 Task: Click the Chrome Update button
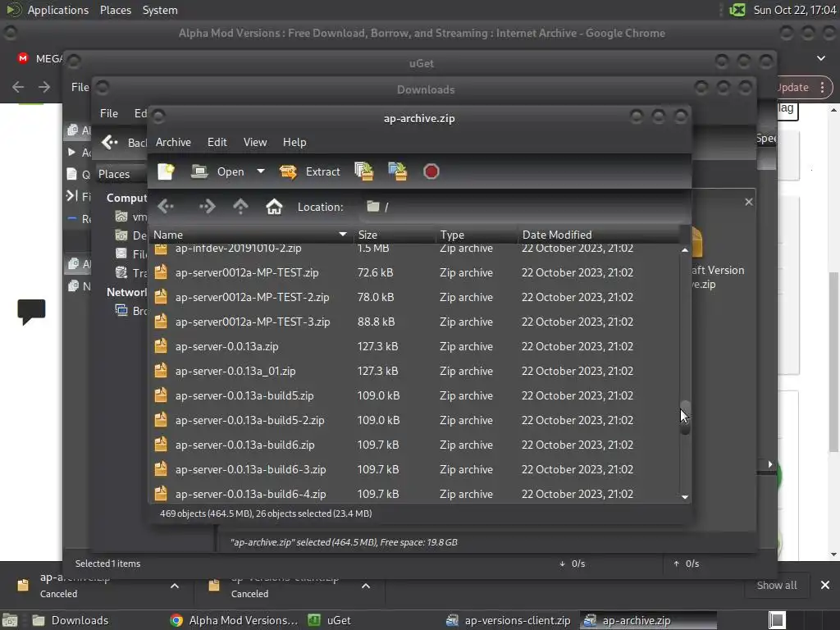click(793, 87)
